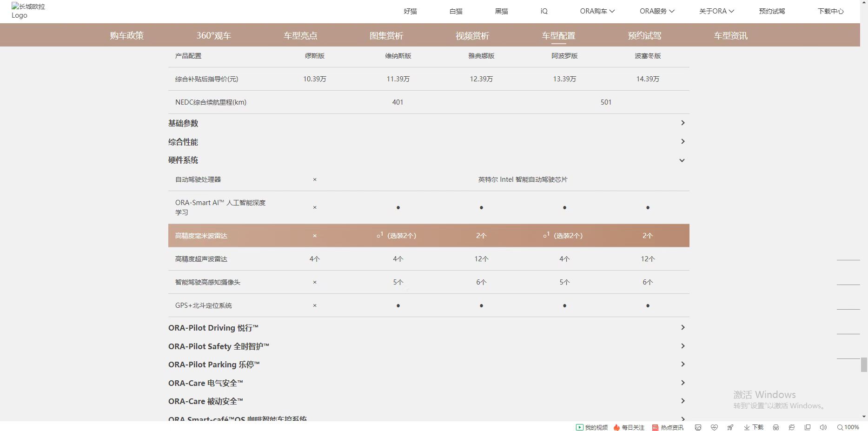Click the rocket accelerator icon

tap(730, 427)
